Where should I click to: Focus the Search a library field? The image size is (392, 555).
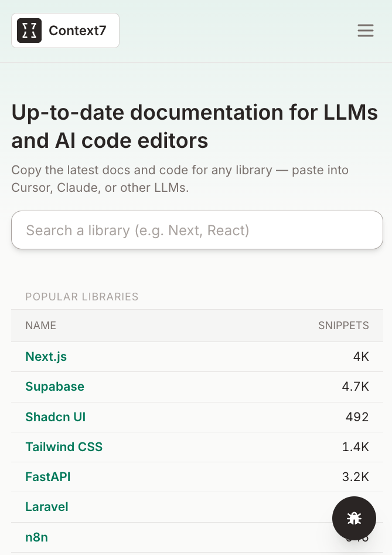(x=197, y=230)
